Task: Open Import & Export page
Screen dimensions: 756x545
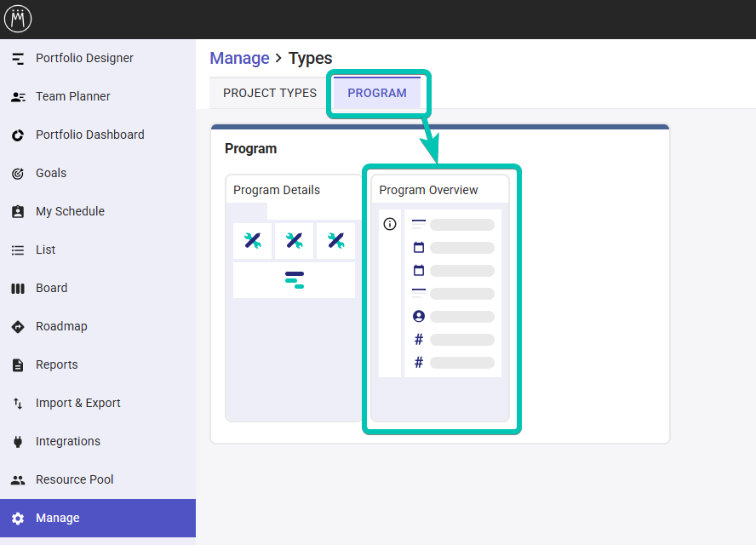Action: click(x=77, y=403)
